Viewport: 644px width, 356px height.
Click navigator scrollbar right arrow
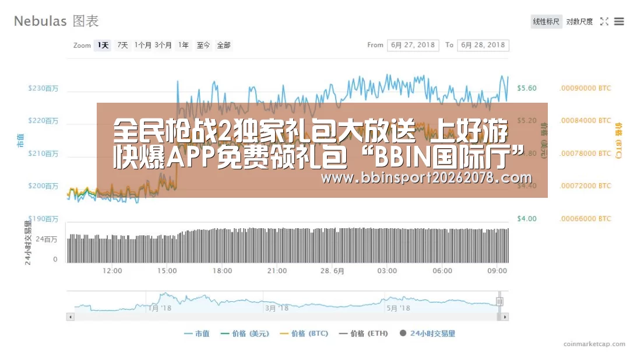(x=505, y=317)
